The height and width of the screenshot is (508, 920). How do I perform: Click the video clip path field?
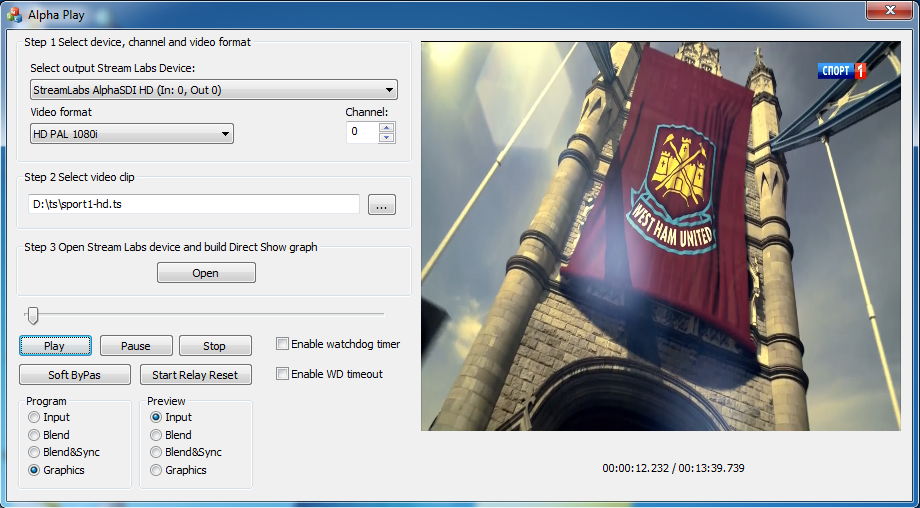[194, 204]
